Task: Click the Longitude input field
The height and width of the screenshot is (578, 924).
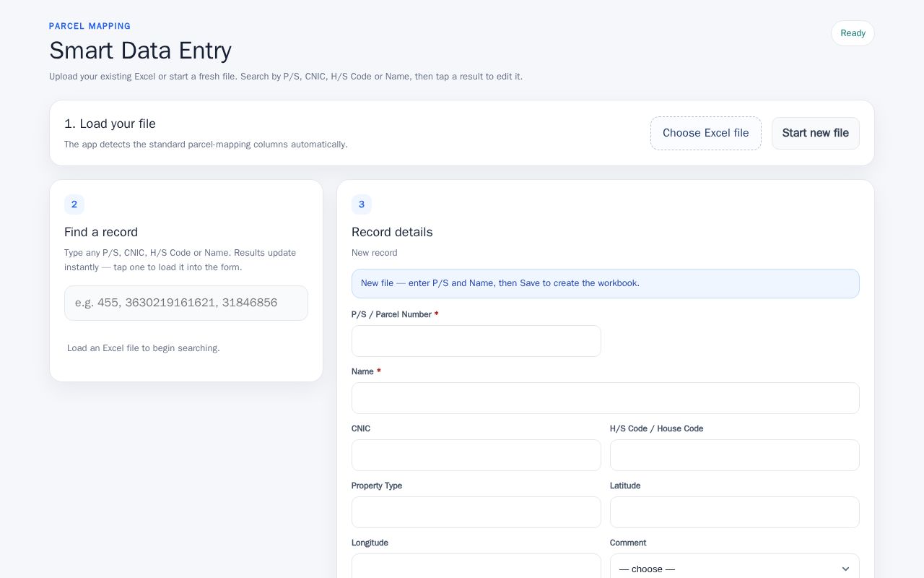Action: 476,566
